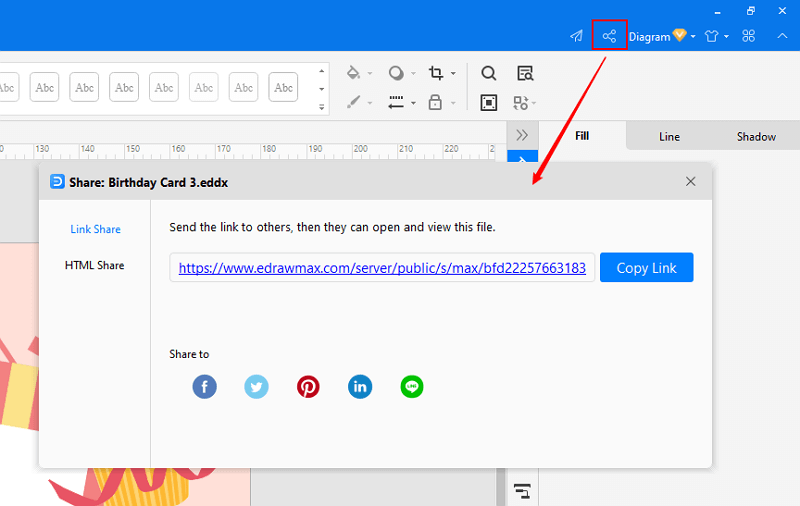Click the Share icon in the title bar

click(x=609, y=36)
